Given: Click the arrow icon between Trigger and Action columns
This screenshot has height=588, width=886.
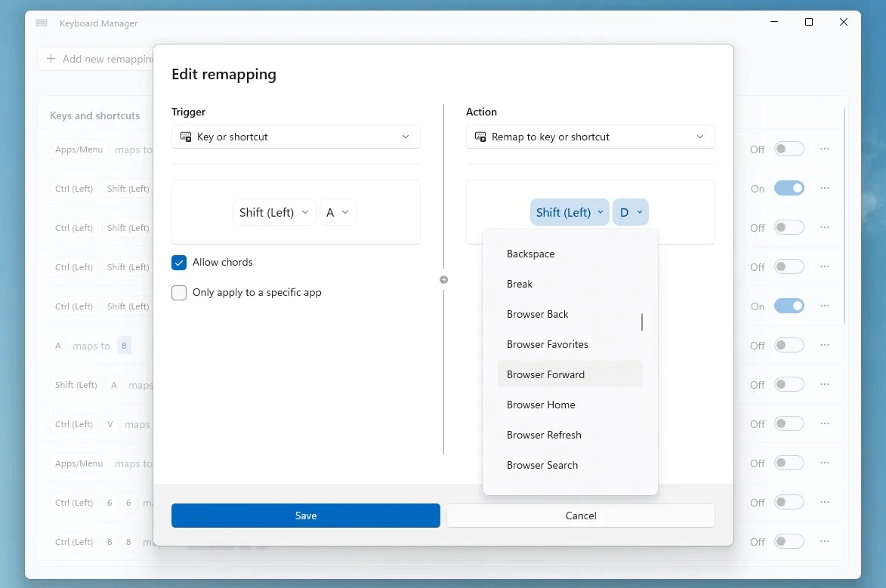Looking at the screenshot, I should coord(444,279).
